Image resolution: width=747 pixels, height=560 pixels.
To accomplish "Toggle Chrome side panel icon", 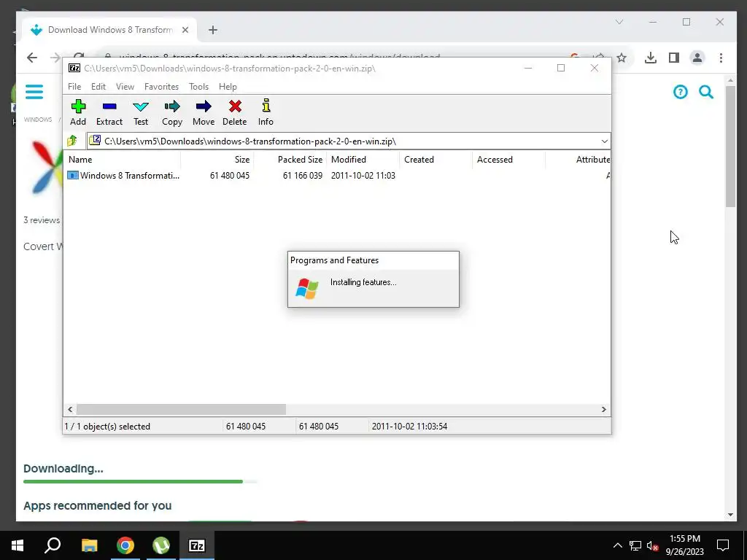I will click(x=673, y=58).
